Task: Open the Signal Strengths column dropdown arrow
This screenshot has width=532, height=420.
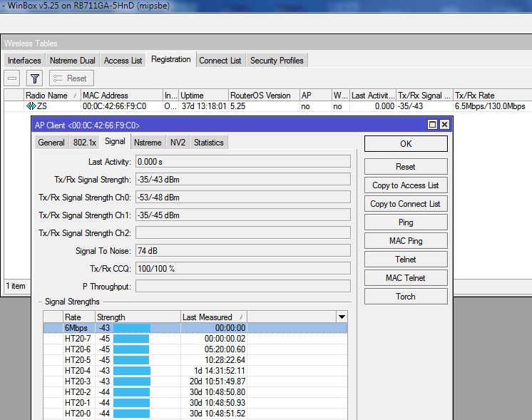Action: (x=342, y=317)
